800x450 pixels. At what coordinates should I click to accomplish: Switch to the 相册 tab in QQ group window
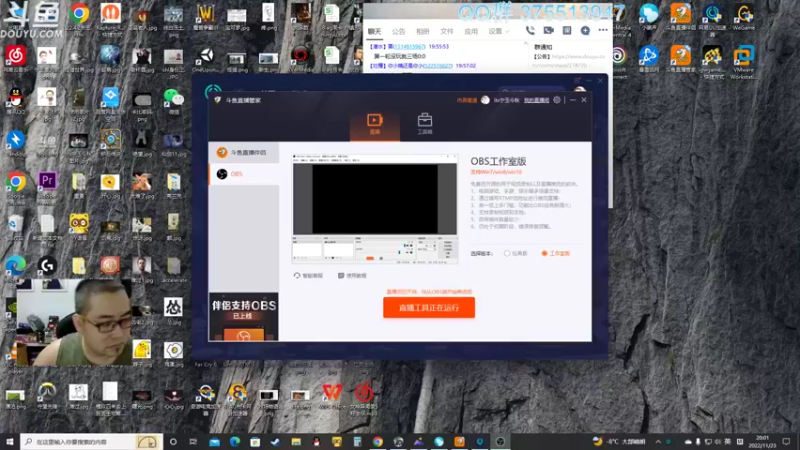pyautogui.click(x=422, y=32)
